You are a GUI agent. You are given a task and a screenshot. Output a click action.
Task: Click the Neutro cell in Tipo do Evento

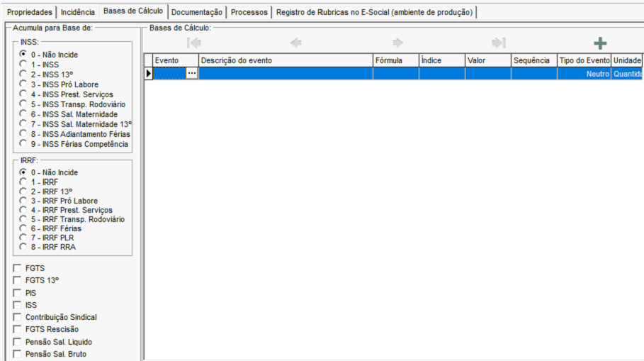tap(584, 74)
